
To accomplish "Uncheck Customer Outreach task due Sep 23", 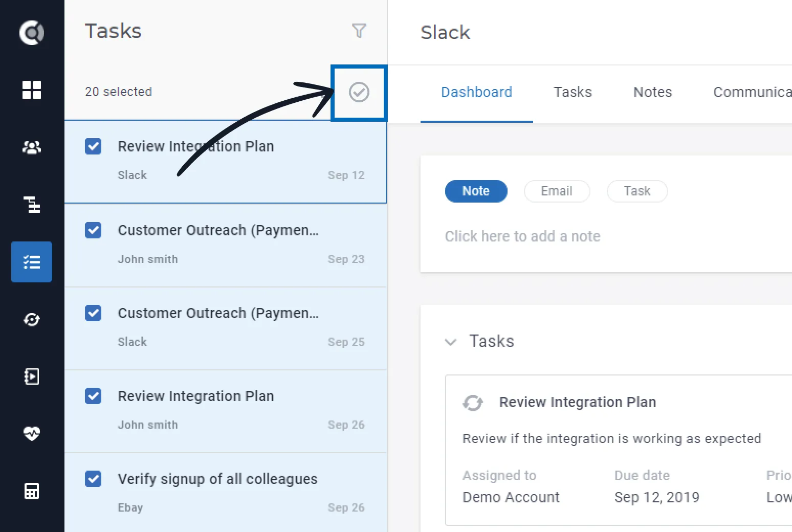I will click(x=93, y=230).
